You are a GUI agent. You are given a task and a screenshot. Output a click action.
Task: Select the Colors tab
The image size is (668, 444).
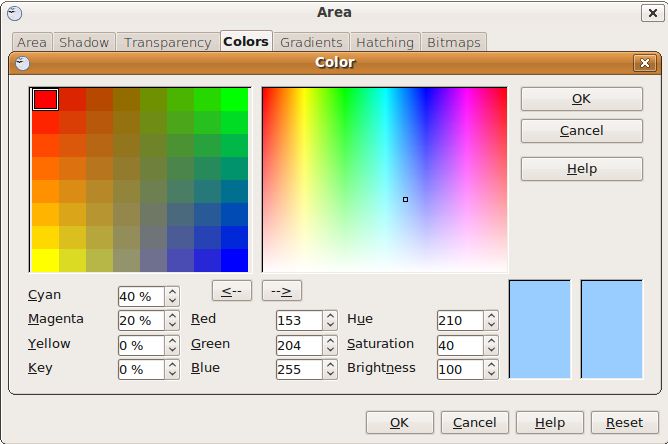246,41
